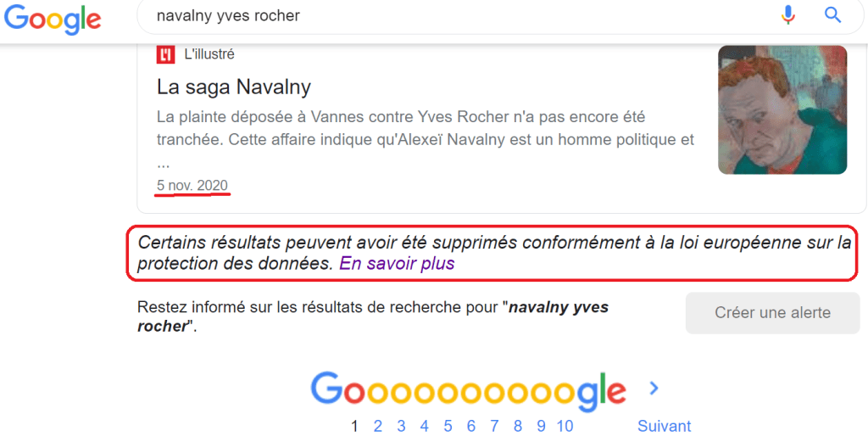Click 'En savoir plus' link

(397, 263)
